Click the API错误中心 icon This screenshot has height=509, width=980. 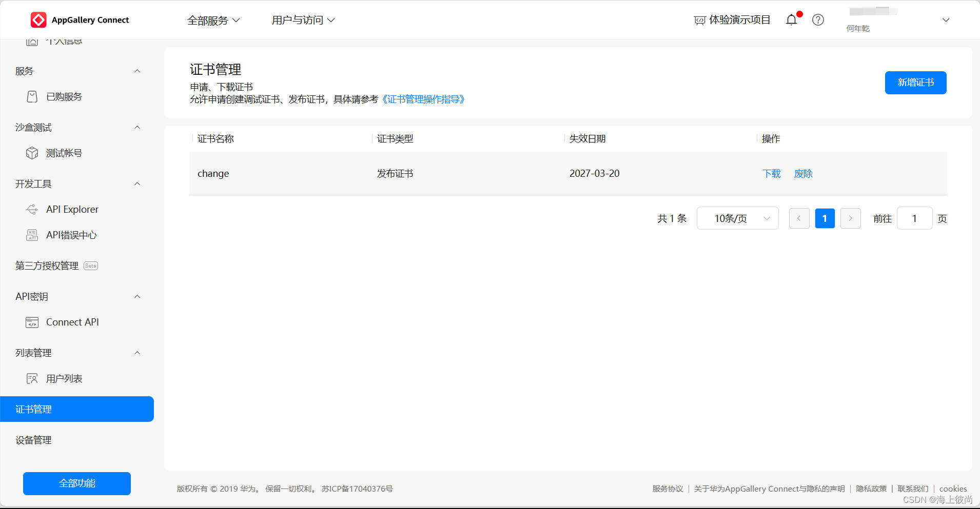click(x=32, y=235)
